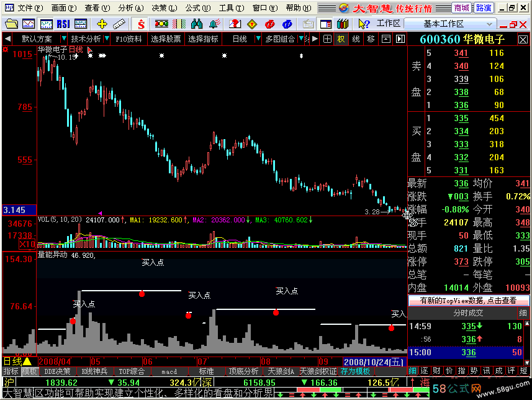Viewport: 532px width, 400px height.
Task: Switch bottom mode to 指标
Action: [x=11, y=371]
